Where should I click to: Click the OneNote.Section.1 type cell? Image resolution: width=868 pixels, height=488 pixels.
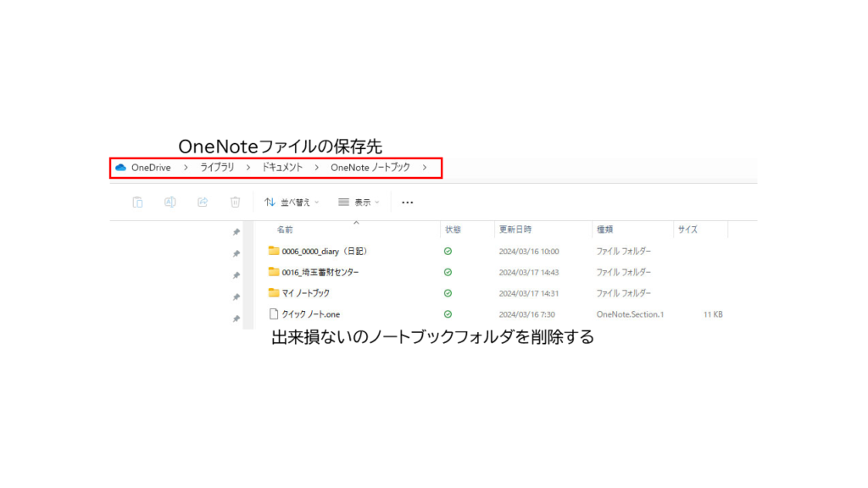[x=630, y=314]
